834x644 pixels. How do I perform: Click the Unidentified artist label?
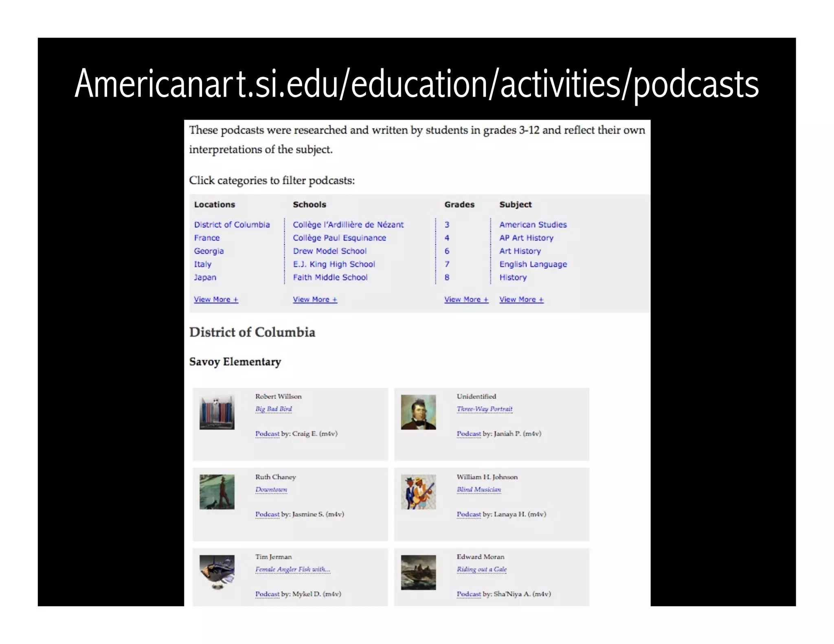click(476, 396)
